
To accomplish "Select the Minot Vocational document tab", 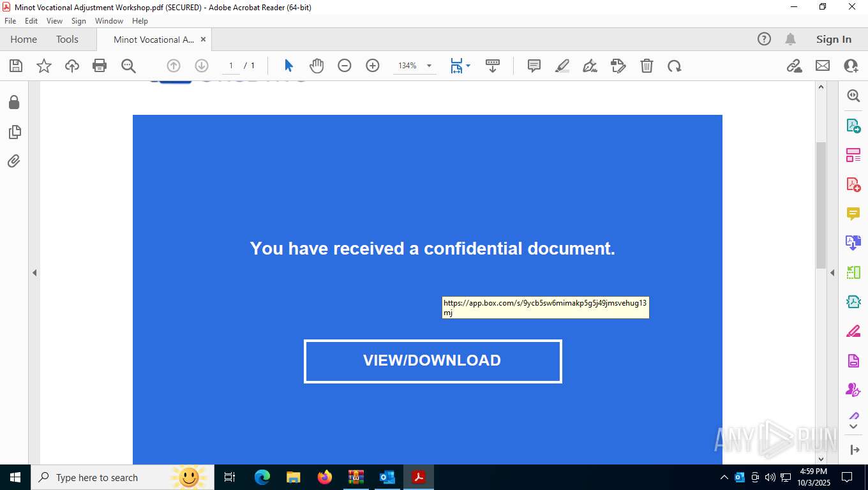I will [x=153, y=39].
